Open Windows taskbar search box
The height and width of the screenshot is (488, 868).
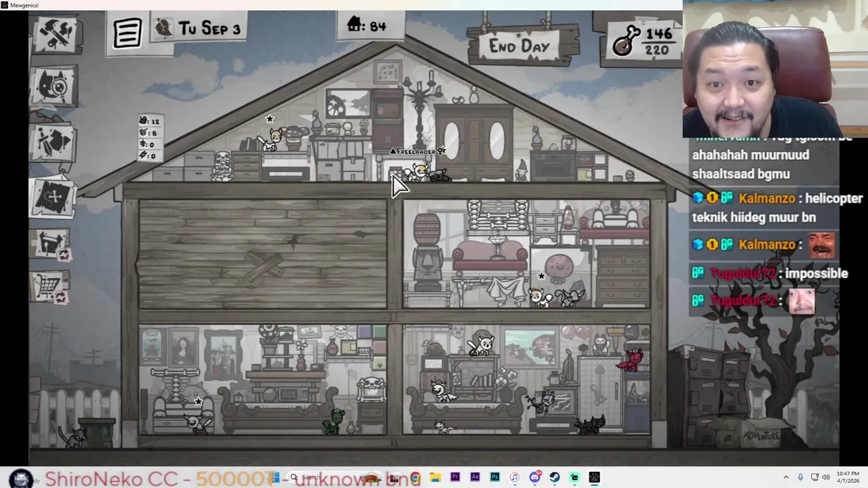(336, 477)
